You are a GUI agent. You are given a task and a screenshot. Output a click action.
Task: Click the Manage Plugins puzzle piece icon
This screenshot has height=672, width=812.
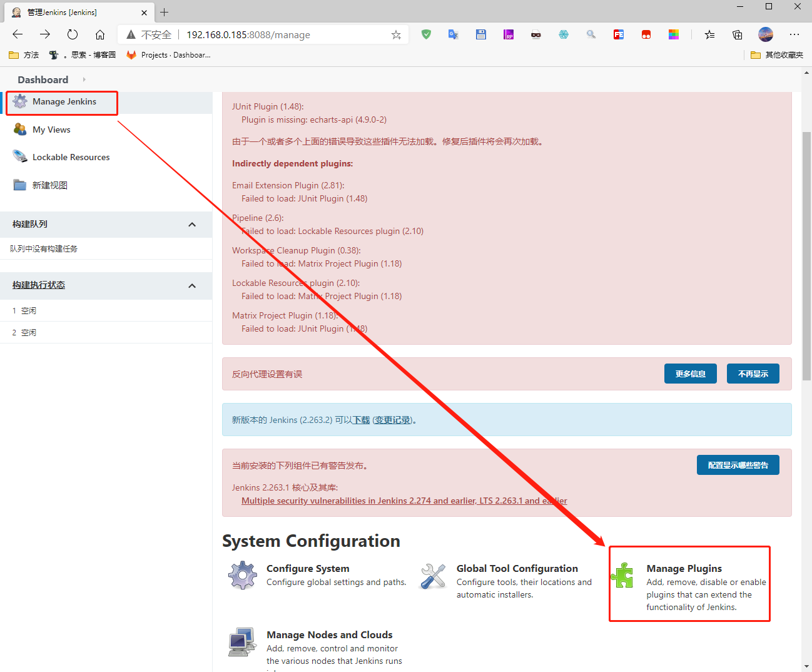(622, 576)
